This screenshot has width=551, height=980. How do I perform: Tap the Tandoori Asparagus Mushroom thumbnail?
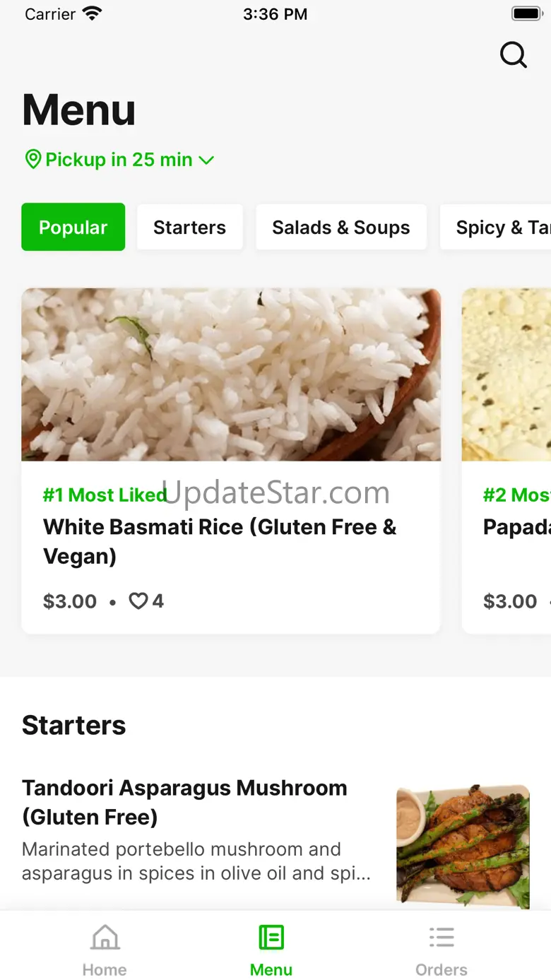coord(463,846)
